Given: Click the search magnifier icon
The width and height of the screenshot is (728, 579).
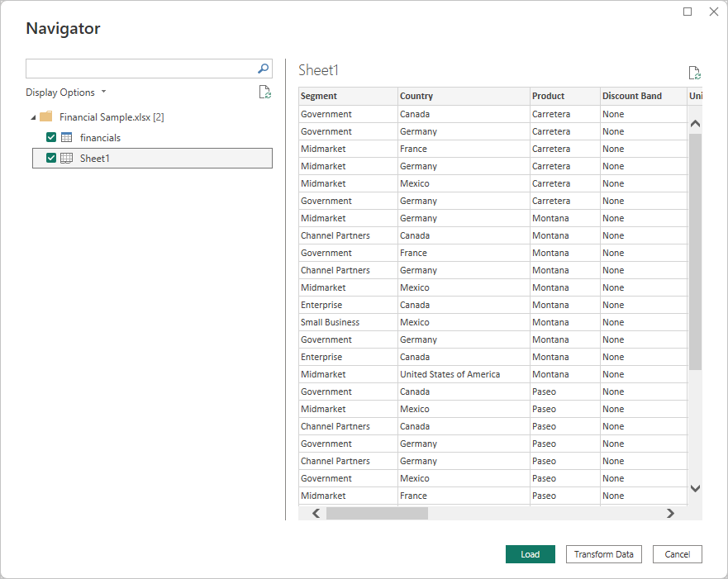Looking at the screenshot, I should tap(263, 69).
